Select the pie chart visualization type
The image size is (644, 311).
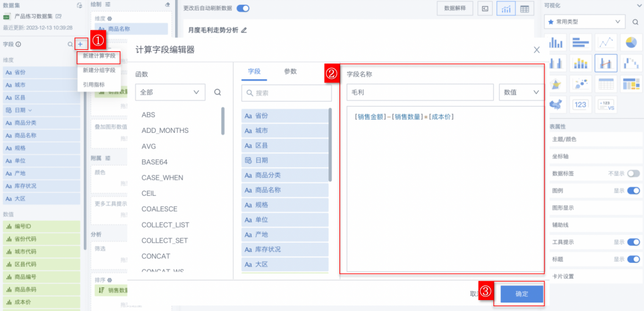(631, 43)
